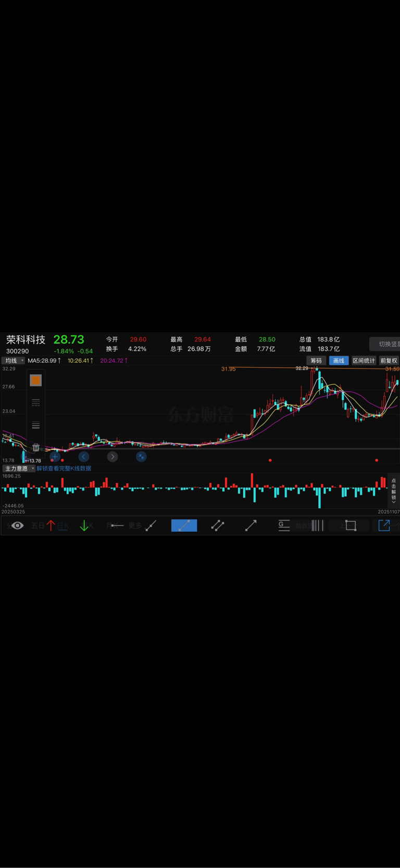Open the dashed line style option
Viewport: 400px width, 868px height.
pyautogui.click(x=35, y=402)
